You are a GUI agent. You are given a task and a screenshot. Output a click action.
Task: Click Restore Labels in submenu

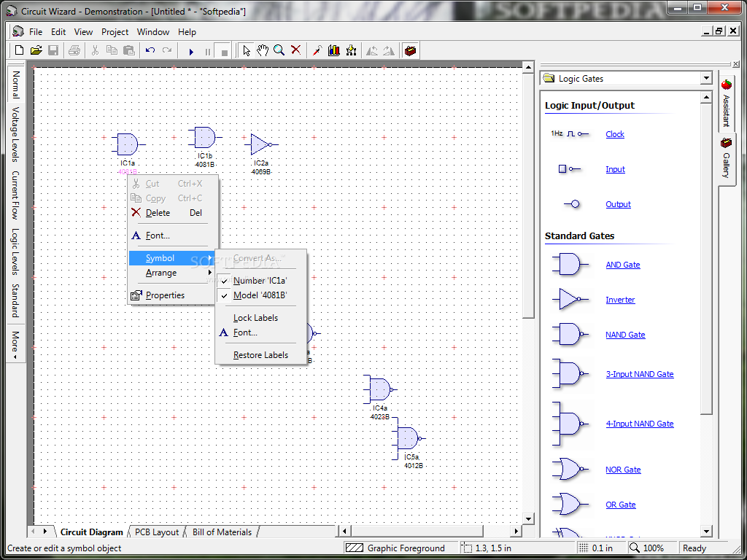260,355
